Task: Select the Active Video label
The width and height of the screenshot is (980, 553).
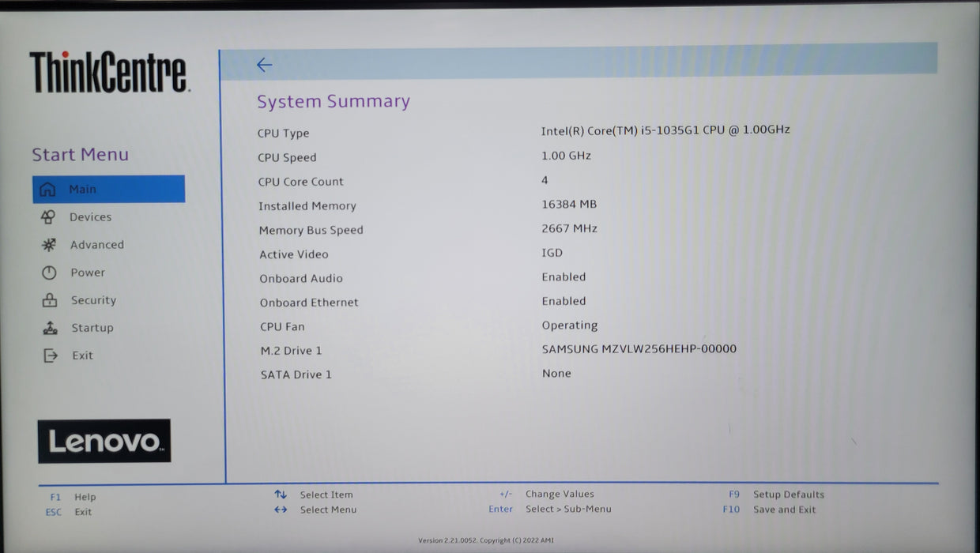Action: pyautogui.click(x=293, y=254)
